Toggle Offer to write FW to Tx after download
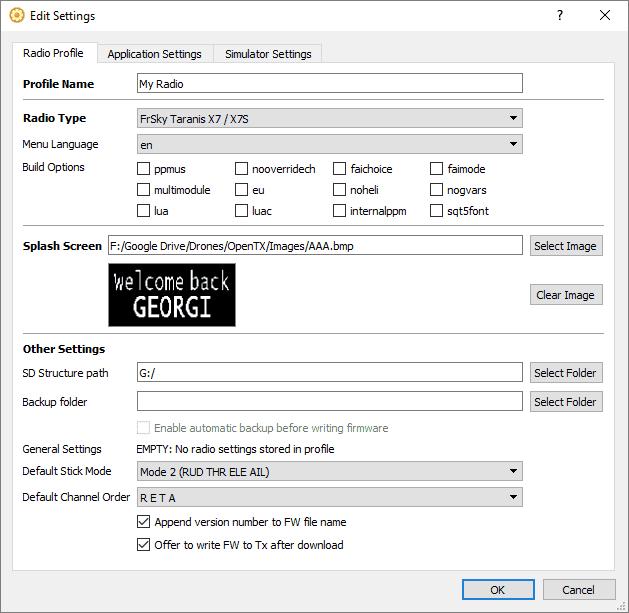629x613 pixels. (x=143, y=545)
